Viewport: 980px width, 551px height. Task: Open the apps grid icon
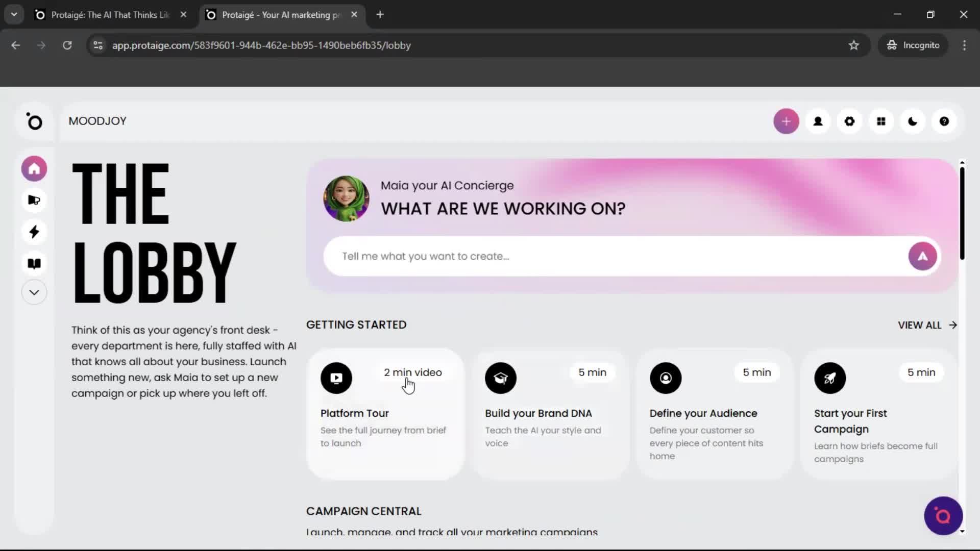tap(881, 121)
